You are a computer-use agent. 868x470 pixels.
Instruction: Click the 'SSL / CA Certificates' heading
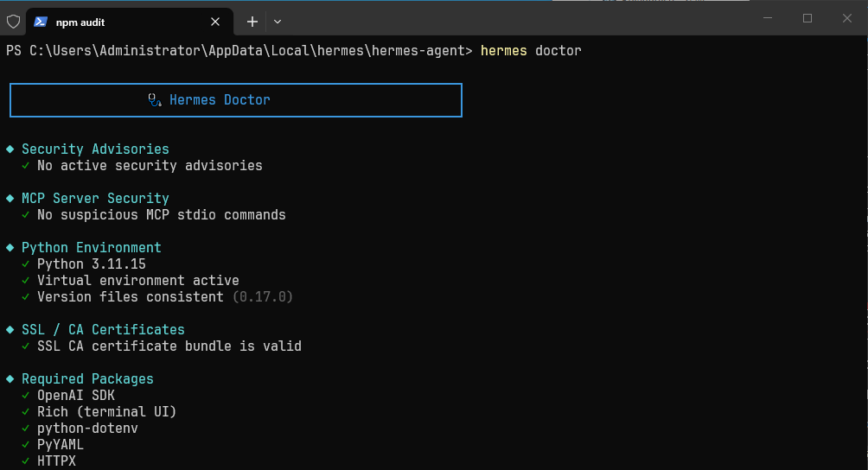tap(103, 329)
